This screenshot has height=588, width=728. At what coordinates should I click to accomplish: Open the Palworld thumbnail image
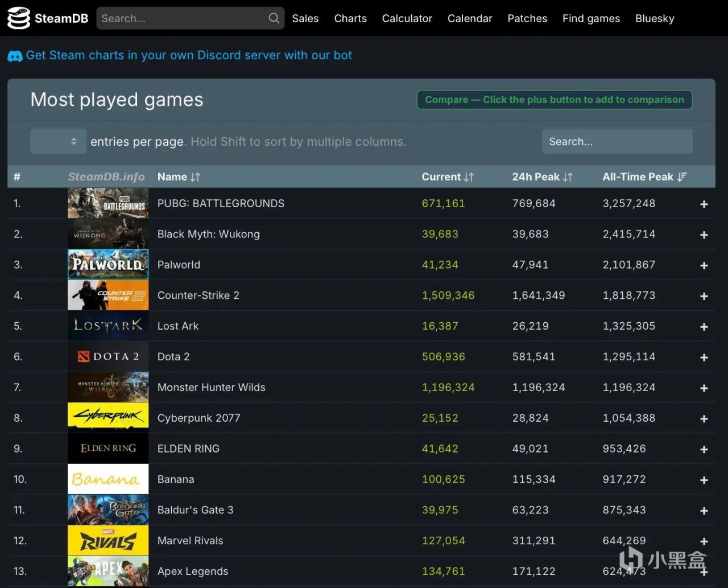pyautogui.click(x=108, y=265)
